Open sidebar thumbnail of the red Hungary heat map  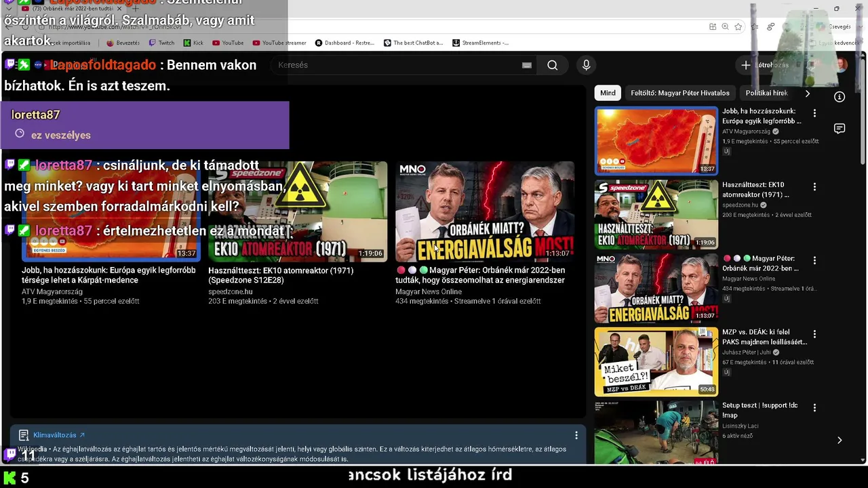coord(656,140)
